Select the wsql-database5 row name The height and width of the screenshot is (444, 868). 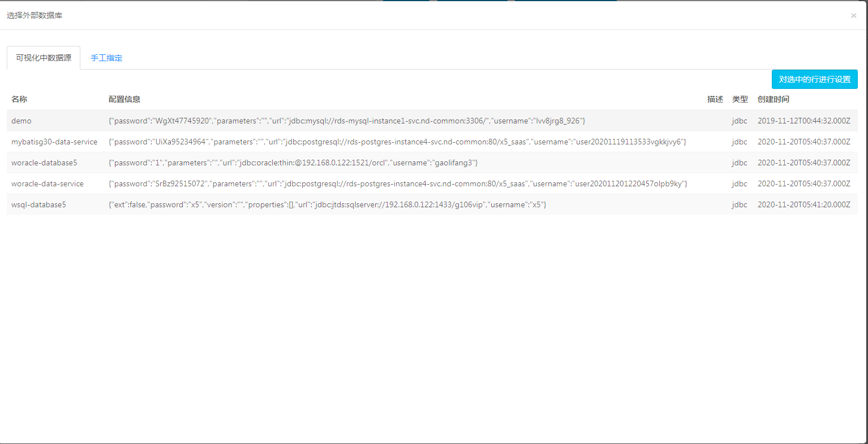tap(38, 204)
